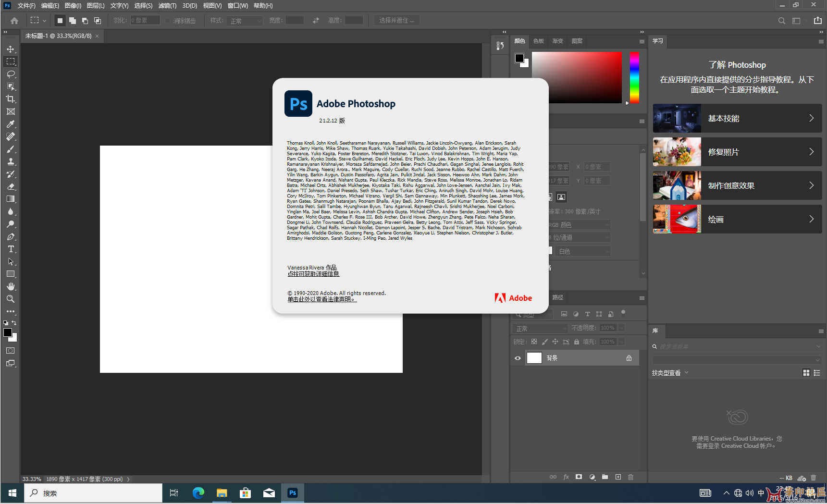827x504 pixels.
Task: Click the share icon at top right
Action: click(818, 21)
